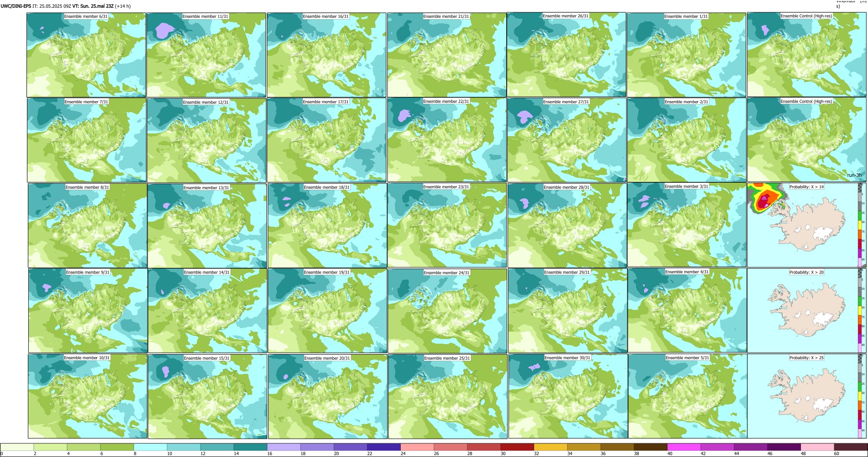This screenshot has height=457, width=868.
Task: Open the Ensemble member 11/31 map panel
Action: (206, 55)
